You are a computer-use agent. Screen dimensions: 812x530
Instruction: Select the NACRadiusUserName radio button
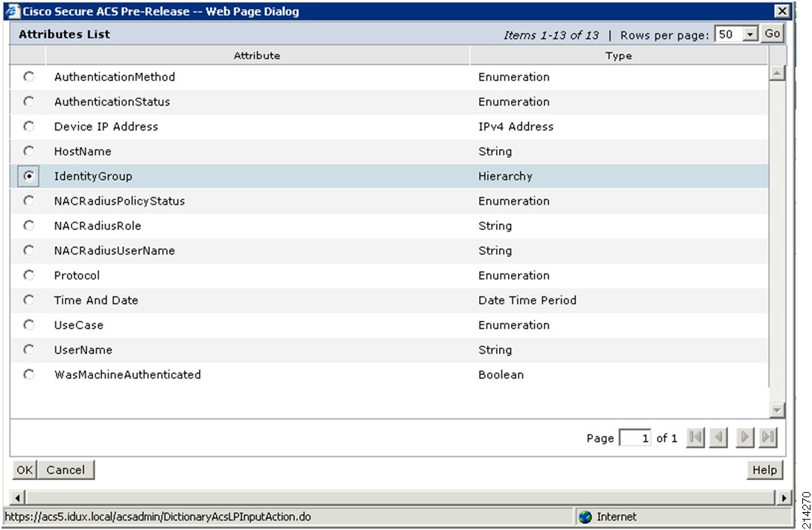[28, 251]
